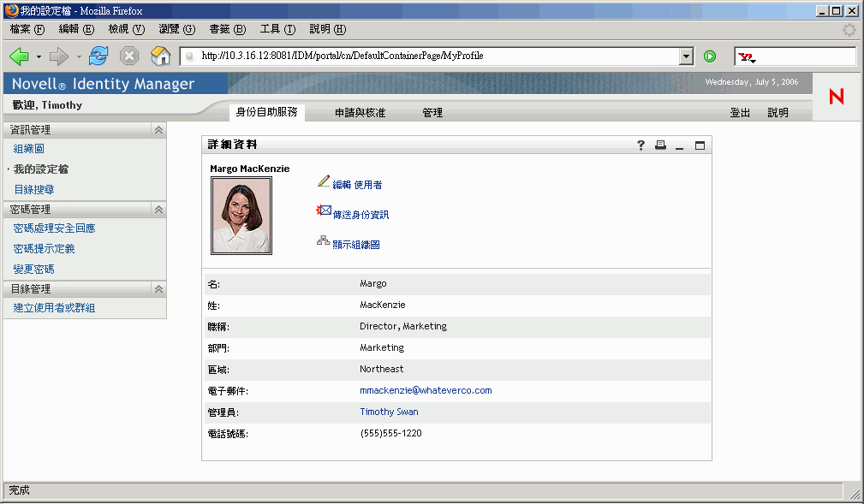
Task: Collapse the 密碼管理 sidebar section
Action: click(158, 210)
